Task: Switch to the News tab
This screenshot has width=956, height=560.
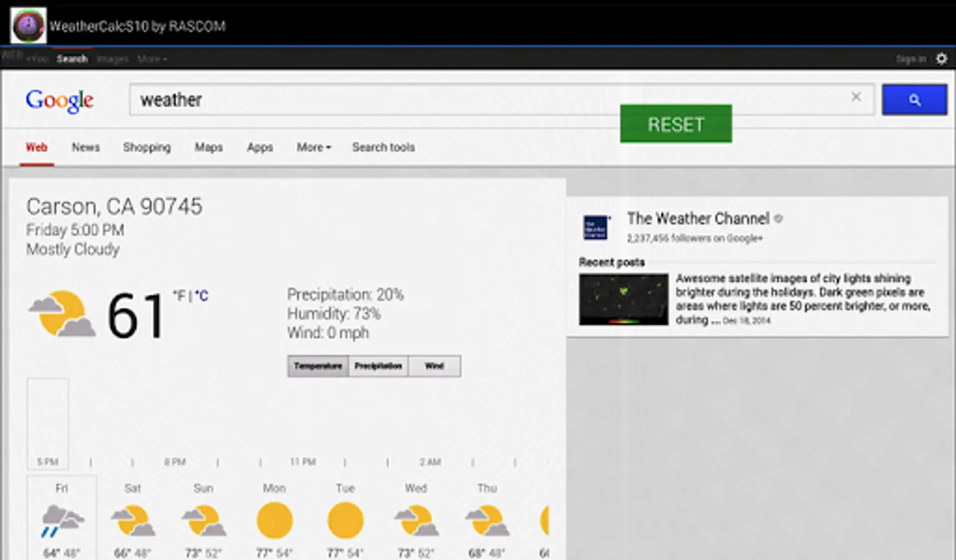Action: 86,147
